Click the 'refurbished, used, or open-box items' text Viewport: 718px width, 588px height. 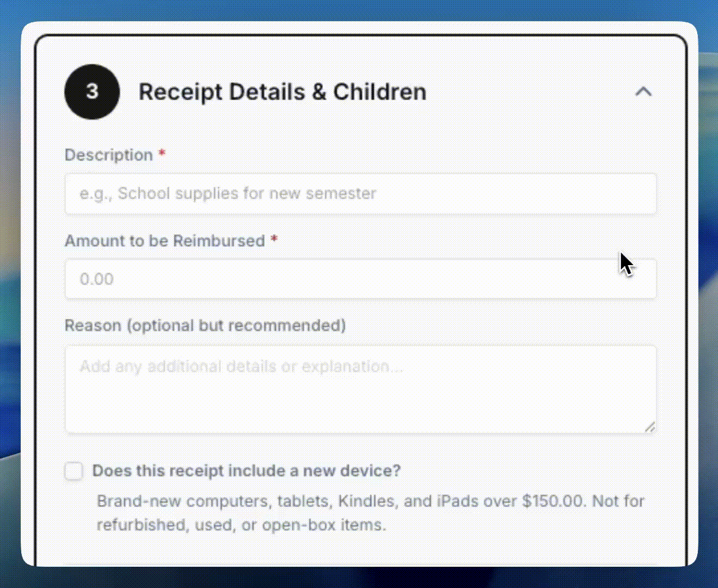241,525
